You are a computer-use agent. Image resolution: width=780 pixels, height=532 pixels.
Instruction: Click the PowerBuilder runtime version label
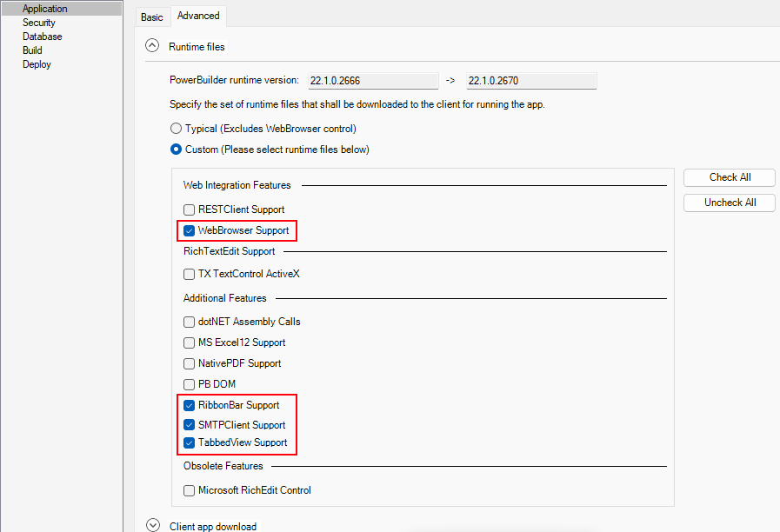[234, 80]
